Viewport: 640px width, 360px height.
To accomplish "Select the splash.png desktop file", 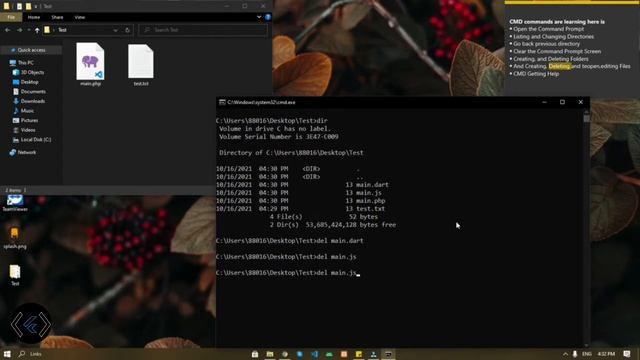I will pyautogui.click(x=15, y=238).
